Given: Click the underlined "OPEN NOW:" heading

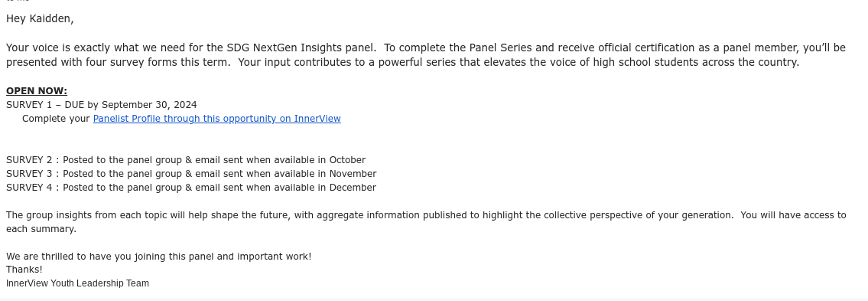Looking at the screenshot, I should click(x=37, y=91).
